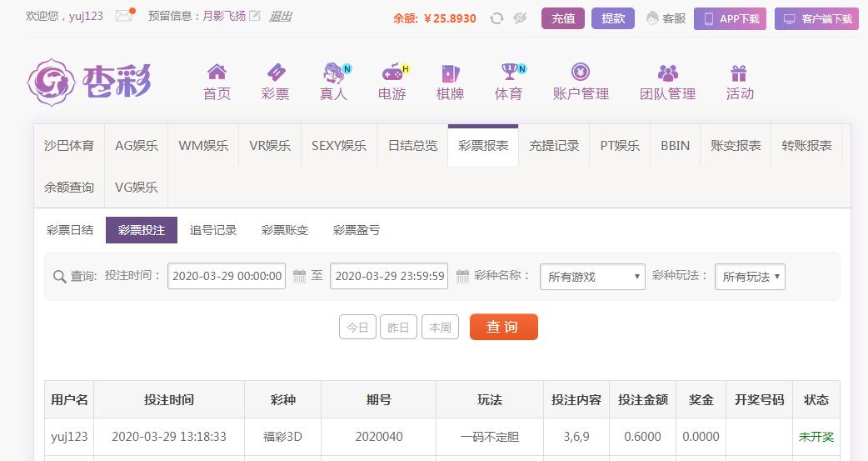
Task: Switch to 余额查询 tab
Action: click(69, 188)
